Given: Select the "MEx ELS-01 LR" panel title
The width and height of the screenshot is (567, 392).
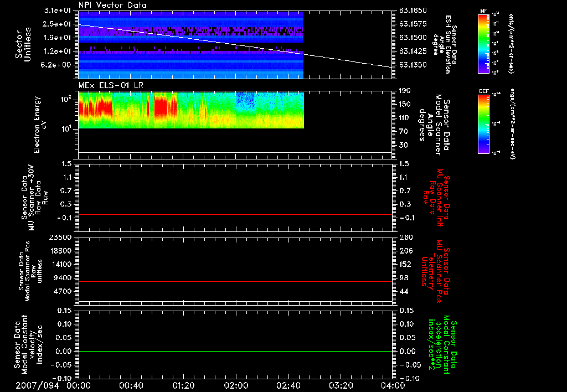Looking at the screenshot, I should (x=111, y=85).
